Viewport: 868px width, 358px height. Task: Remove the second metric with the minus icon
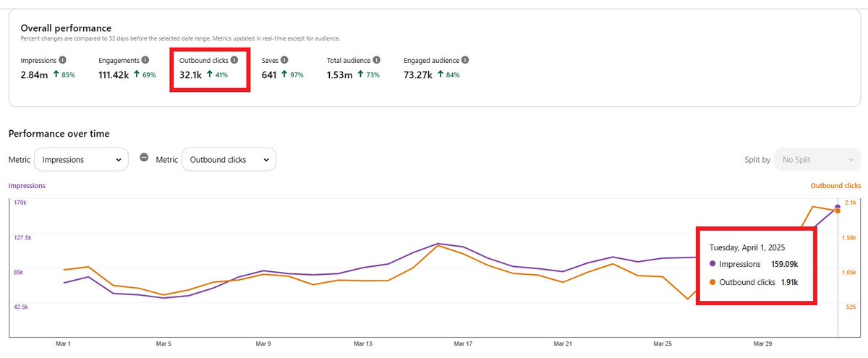144,158
